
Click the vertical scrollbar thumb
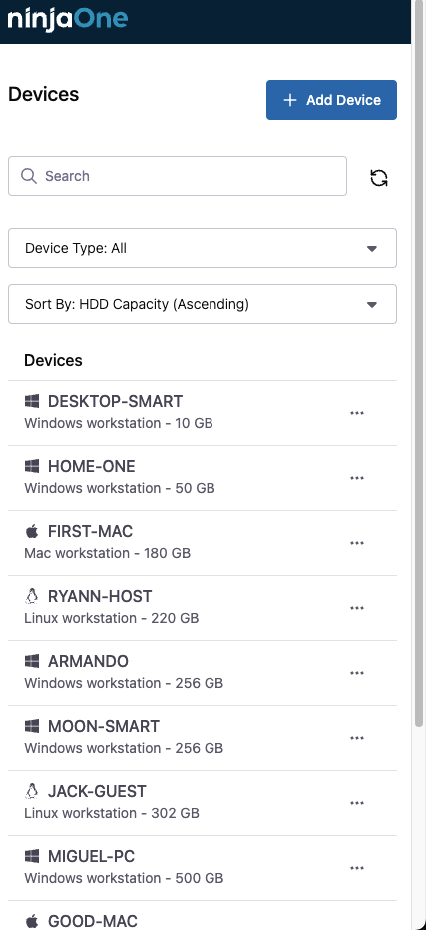[419, 380]
